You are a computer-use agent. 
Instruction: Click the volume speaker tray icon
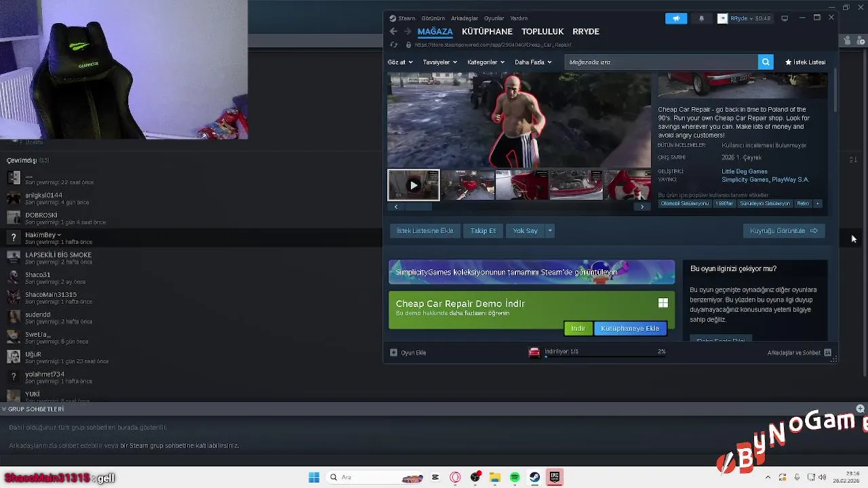point(822,477)
